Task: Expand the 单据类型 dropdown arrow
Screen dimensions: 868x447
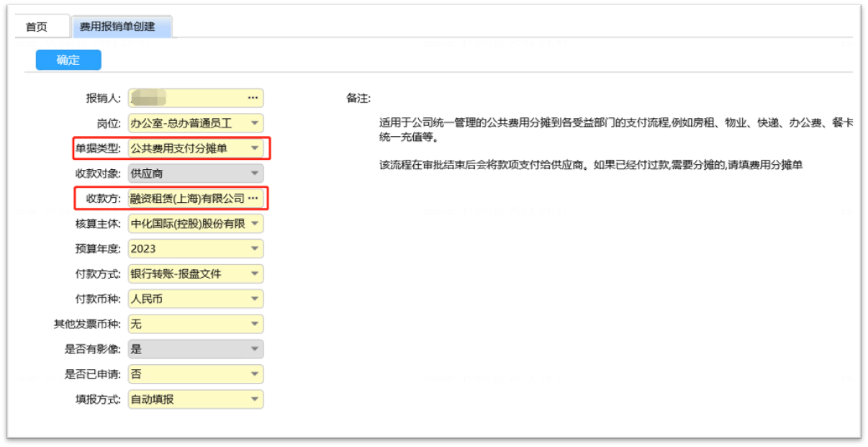Action: tap(254, 148)
